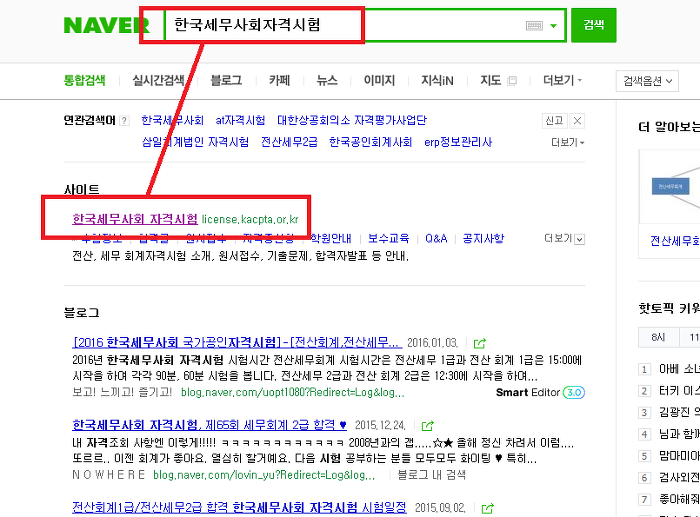700x517 pixels.
Task: Open the 지도 tab
Action: 490,80
